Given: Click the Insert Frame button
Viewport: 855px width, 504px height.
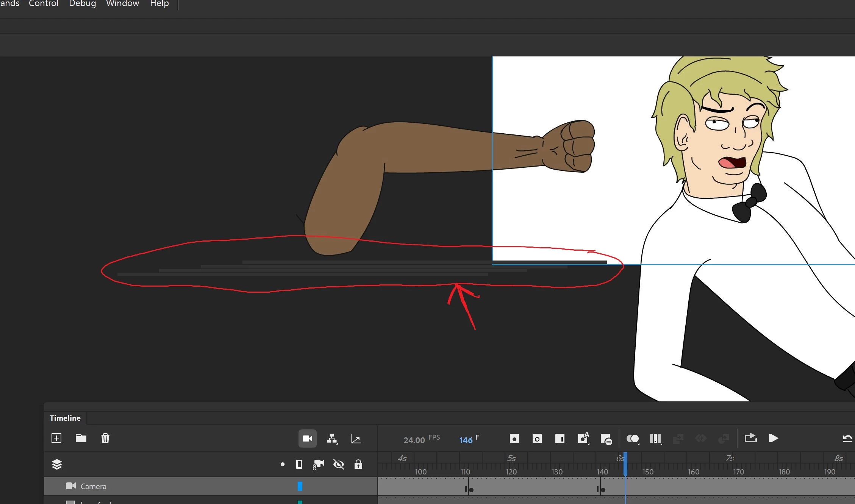Looking at the screenshot, I should click(x=560, y=438).
